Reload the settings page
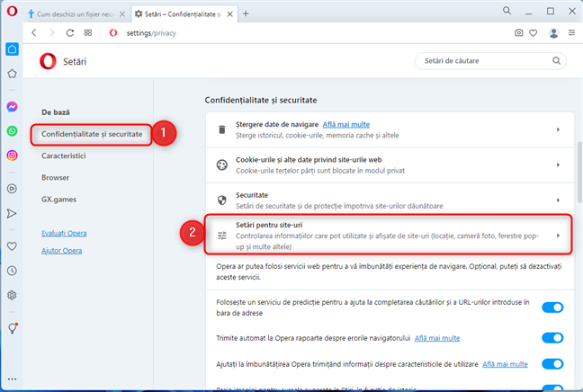Image resolution: width=583 pixels, height=392 pixels. coord(70,32)
